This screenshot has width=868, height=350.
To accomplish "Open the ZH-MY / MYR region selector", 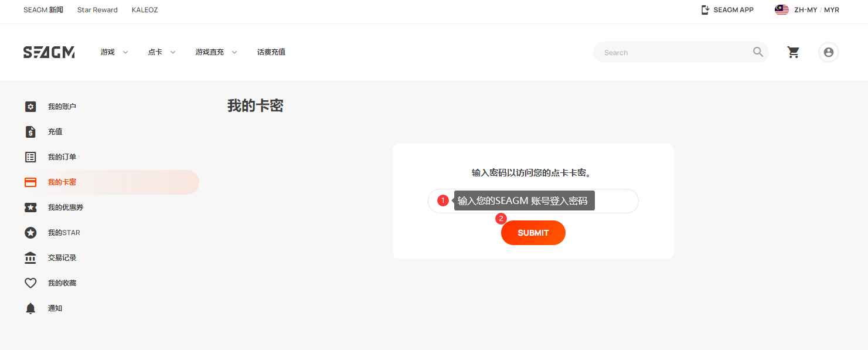I will [807, 10].
